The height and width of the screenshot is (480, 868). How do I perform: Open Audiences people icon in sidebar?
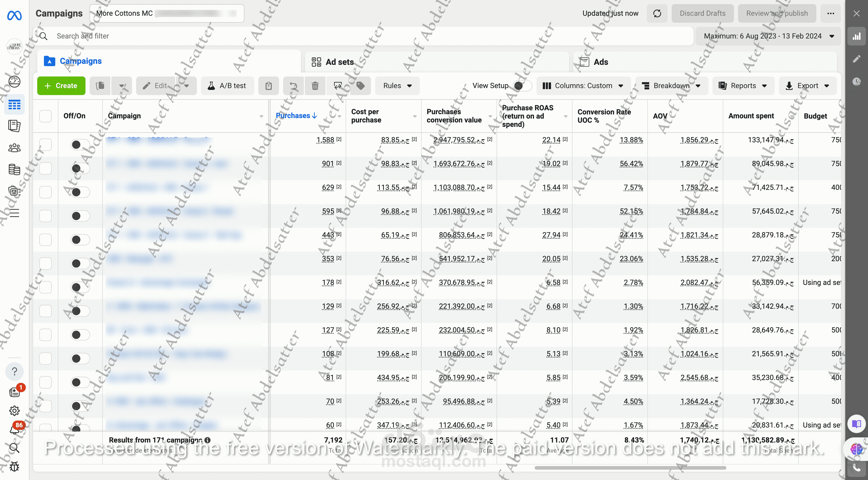[14, 148]
